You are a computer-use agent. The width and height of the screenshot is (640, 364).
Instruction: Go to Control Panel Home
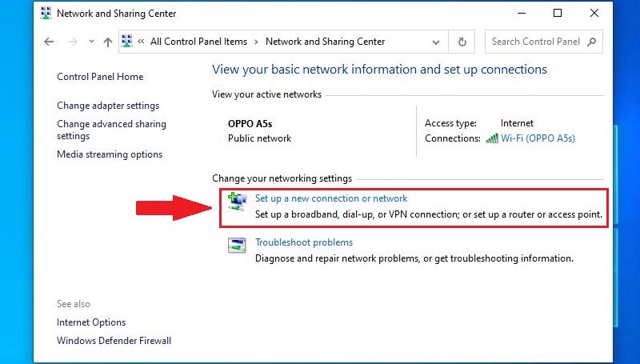(100, 77)
